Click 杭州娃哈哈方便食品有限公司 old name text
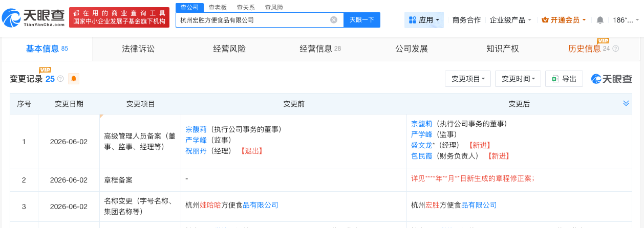The width and height of the screenshot is (644, 228). [x=231, y=205]
